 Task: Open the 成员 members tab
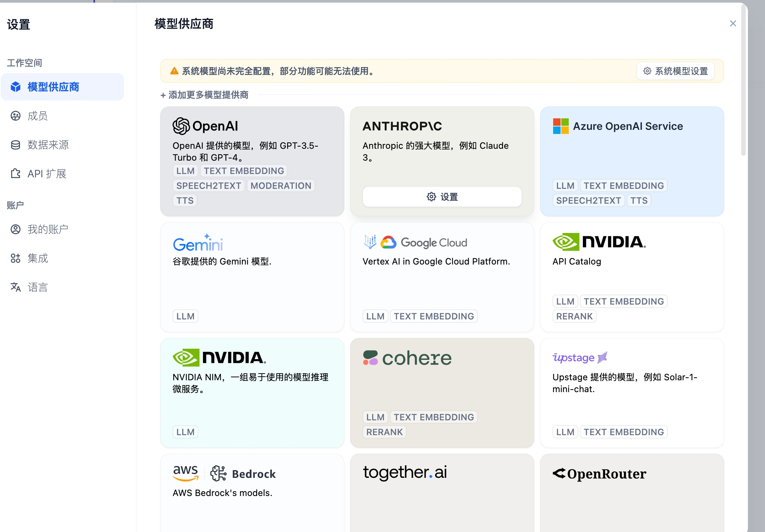(x=62, y=116)
